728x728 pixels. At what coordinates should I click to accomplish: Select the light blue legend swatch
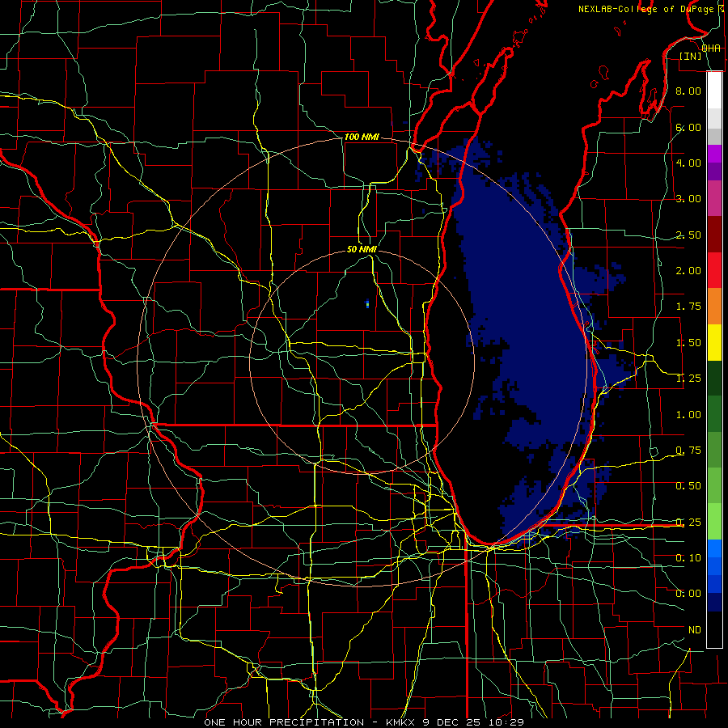pos(714,548)
